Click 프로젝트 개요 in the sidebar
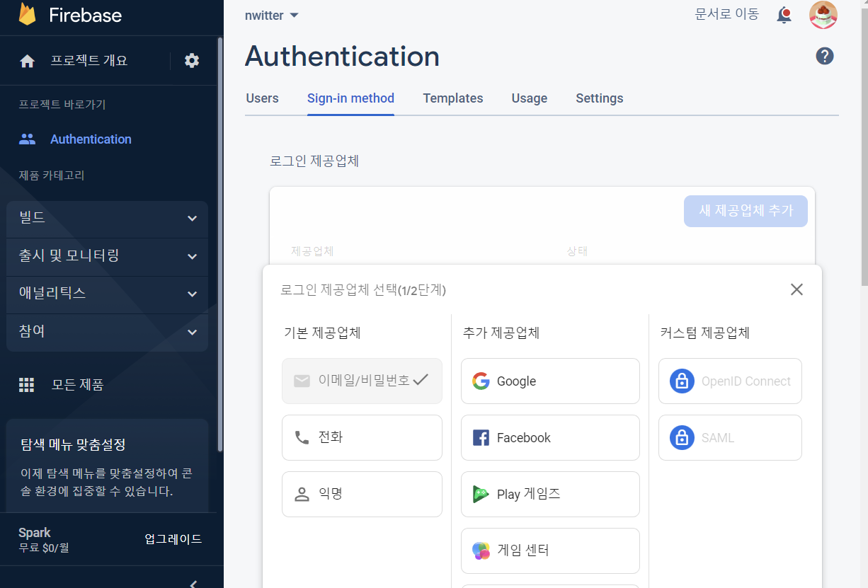868x588 pixels. pyautogui.click(x=89, y=61)
